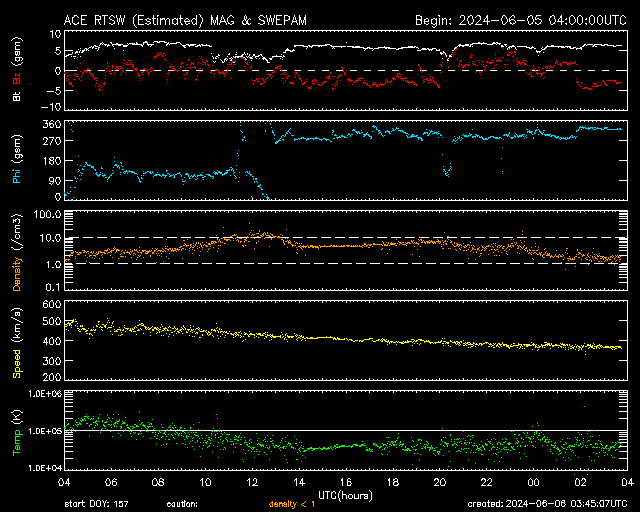The height and width of the screenshot is (512, 640).
Task: Click the "270" tick on the Phi axis
Action: pyautogui.click(x=52, y=141)
